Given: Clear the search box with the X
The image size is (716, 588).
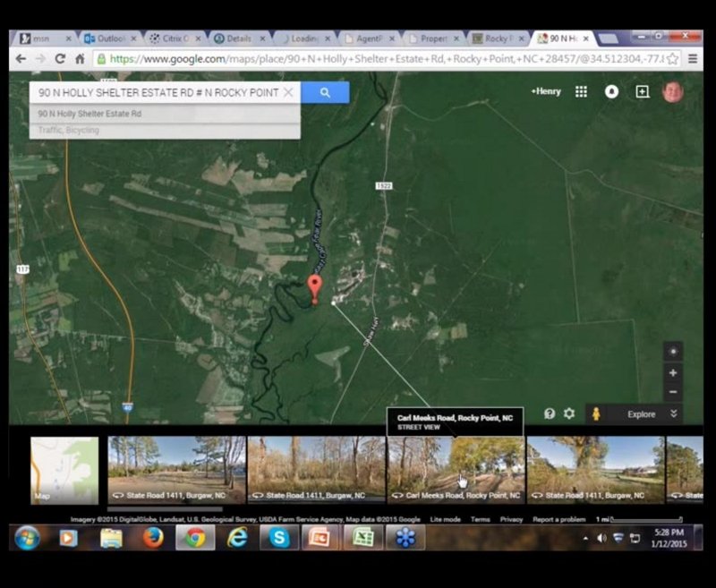Looking at the screenshot, I should pos(288,93).
